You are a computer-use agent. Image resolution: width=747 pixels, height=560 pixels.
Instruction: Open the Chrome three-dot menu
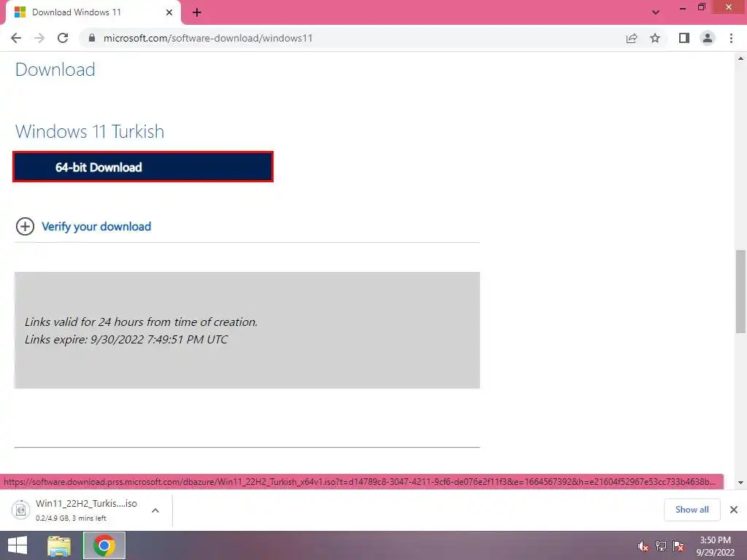pos(731,38)
